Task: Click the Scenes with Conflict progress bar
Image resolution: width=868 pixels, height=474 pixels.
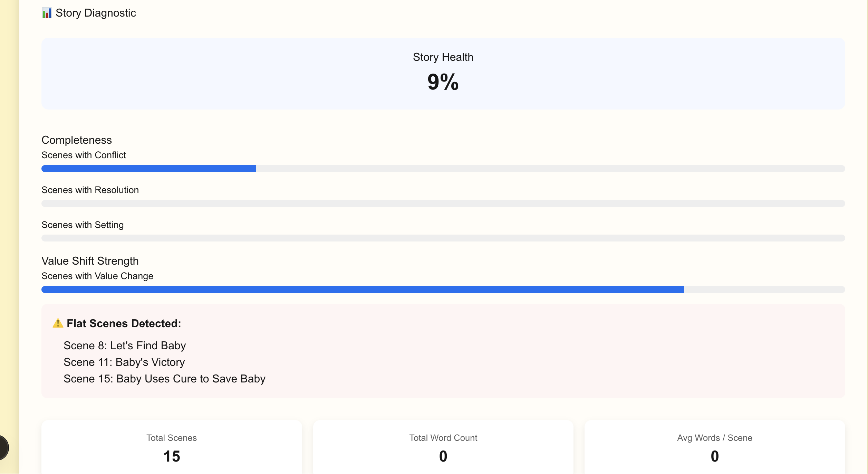Action: point(443,169)
